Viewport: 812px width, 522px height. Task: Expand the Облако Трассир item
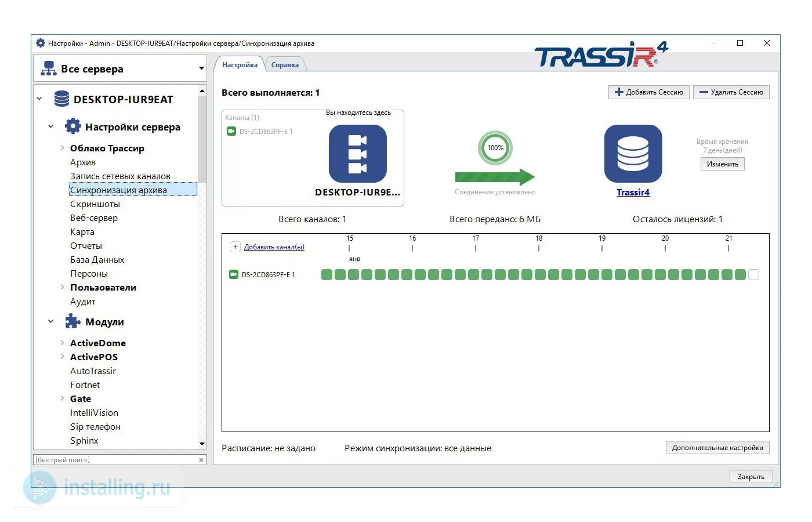click(62, 148)
